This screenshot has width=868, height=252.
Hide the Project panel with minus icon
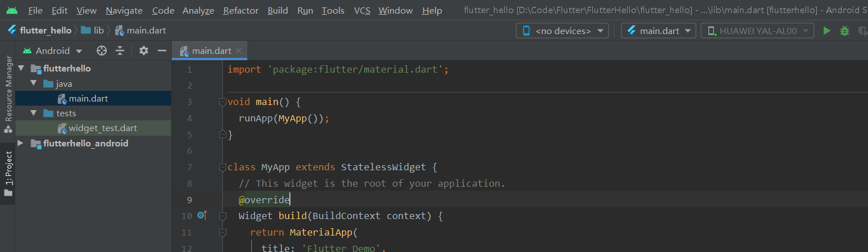point(161,51)
